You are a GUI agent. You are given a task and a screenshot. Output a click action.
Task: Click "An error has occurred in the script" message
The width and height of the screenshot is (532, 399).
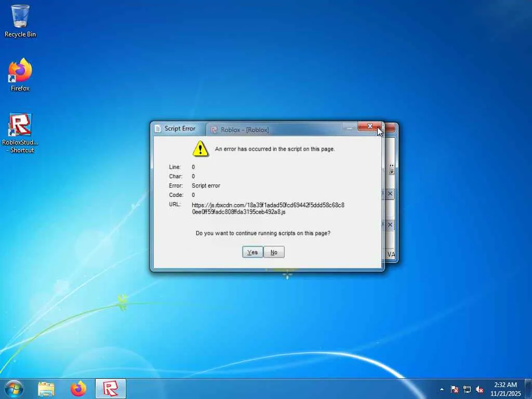coord(275,149)
